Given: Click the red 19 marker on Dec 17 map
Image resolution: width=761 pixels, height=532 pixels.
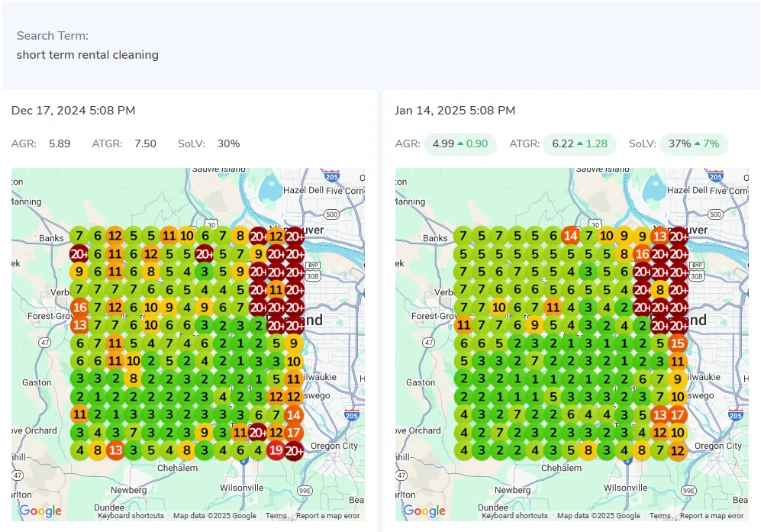Looking at the screenshot, I should (x=276, y=451).
